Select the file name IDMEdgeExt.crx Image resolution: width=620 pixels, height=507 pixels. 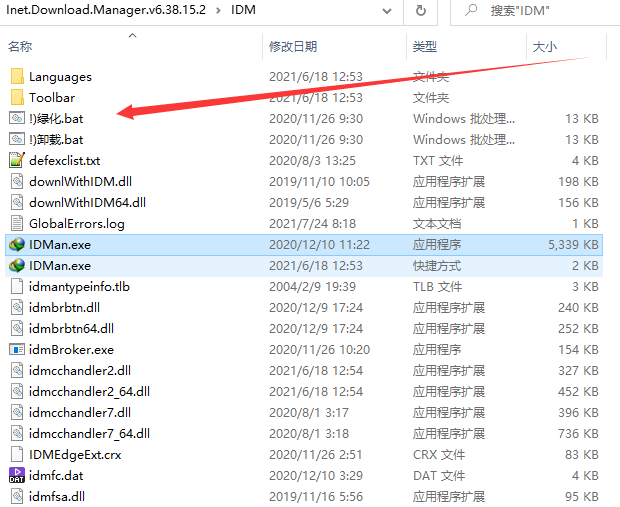(75, 454)
